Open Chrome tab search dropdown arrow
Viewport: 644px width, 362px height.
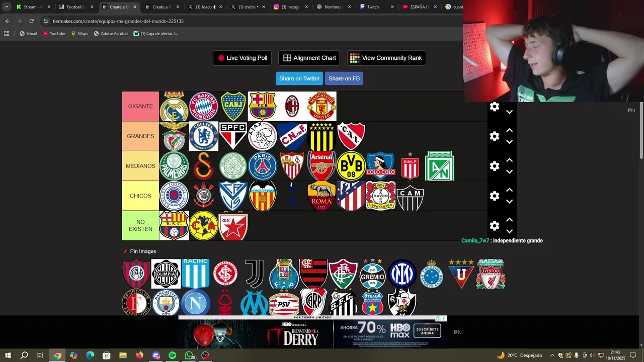pos(7,7)
